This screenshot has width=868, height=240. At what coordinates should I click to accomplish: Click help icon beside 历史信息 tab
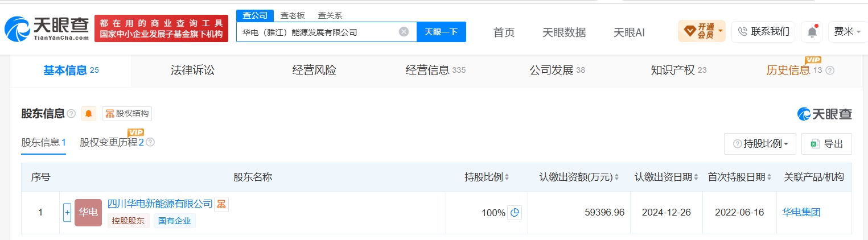(x=830, y=71)
